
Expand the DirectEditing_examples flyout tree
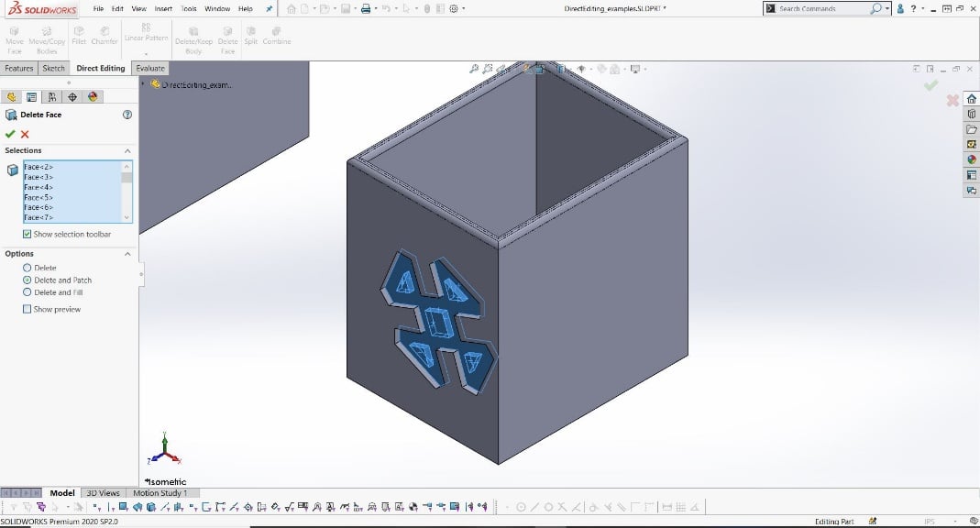pyautogui.click(x=144, y=84)
